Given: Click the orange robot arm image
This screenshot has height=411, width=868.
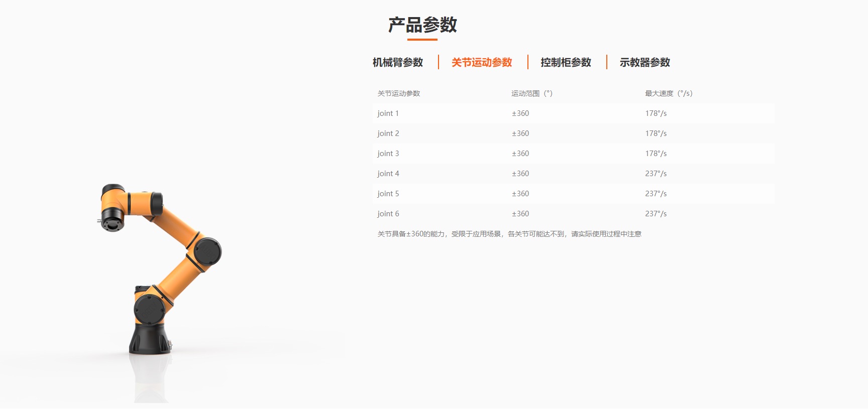Looking at the screenshot, I should pyautogui.click(x=166, y=241).
